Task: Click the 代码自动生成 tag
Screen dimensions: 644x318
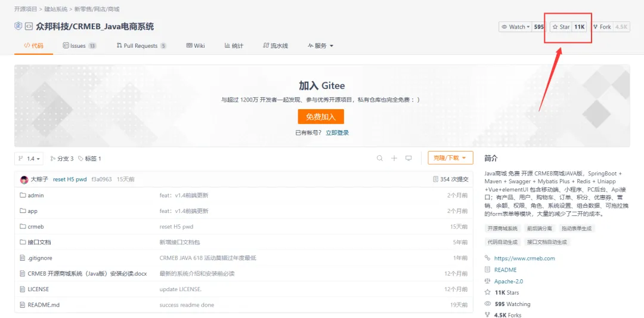Action: pyautogui.click(x=502, y=242)
